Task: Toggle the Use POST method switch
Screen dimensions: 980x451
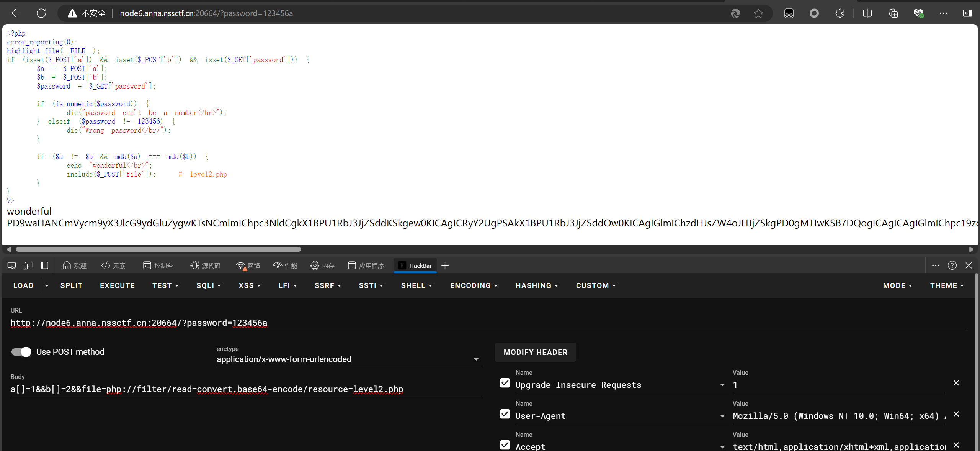Action: (21, 352)
